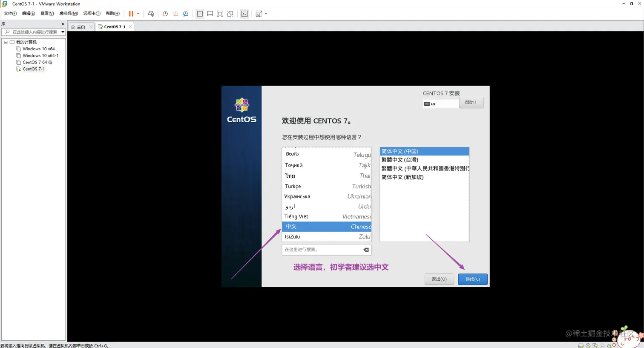Viewport: 644px width, 348px height.
Task: Open the console view icon
Action: [x=244, y=14]
